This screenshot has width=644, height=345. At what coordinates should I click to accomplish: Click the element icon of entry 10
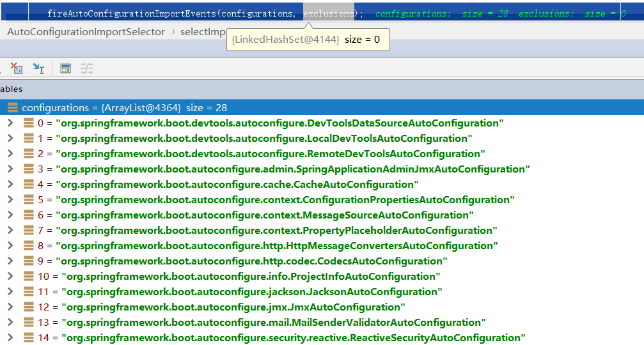[x=29, y=276]
